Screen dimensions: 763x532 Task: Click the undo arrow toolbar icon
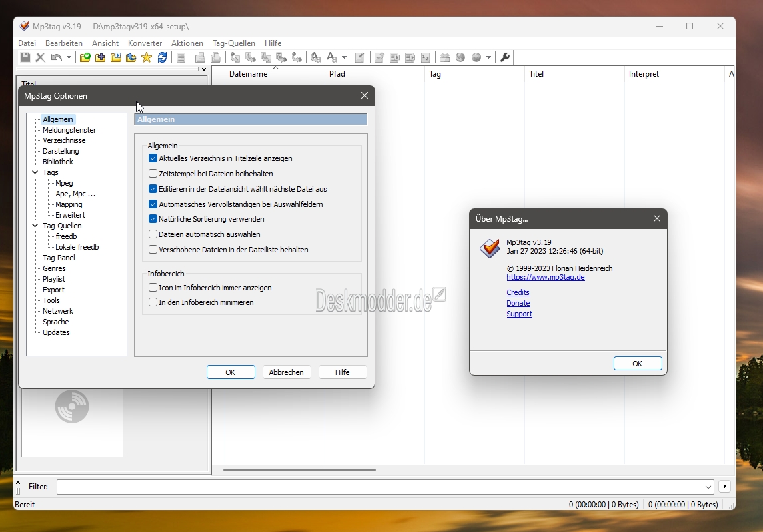click(x=57, y=57)
